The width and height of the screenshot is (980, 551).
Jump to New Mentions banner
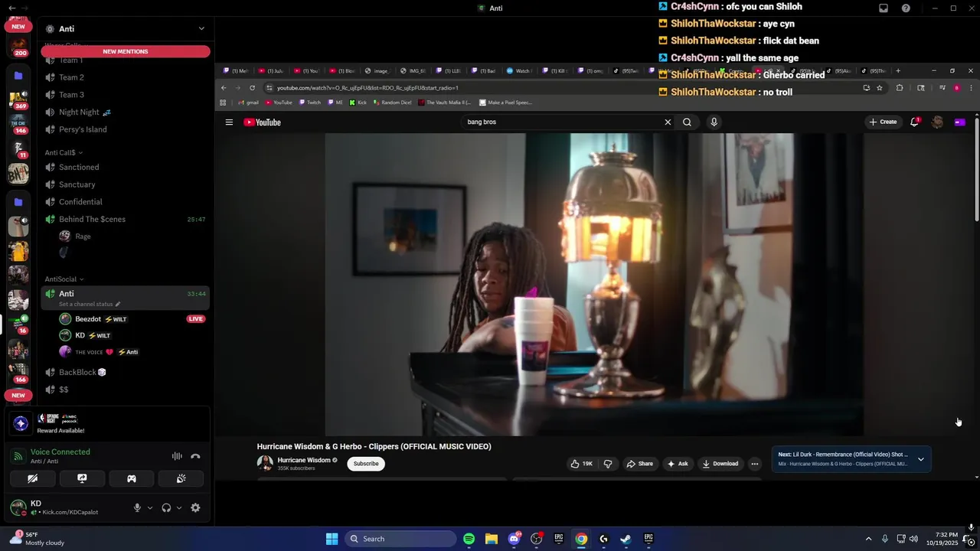point(126,51)
